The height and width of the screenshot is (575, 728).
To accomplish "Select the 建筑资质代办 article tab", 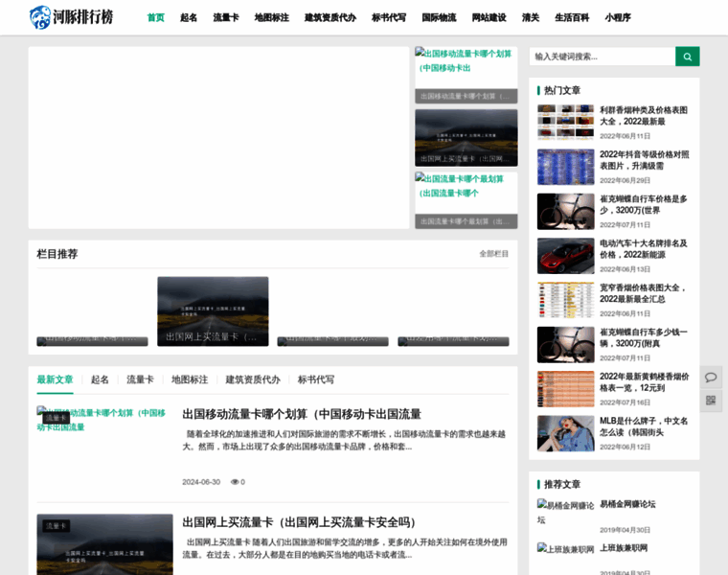I will click(x=253, y=379).
